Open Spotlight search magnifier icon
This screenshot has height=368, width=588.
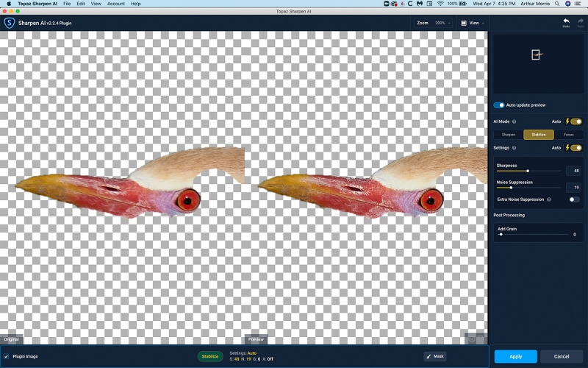[x=557, y=4]
